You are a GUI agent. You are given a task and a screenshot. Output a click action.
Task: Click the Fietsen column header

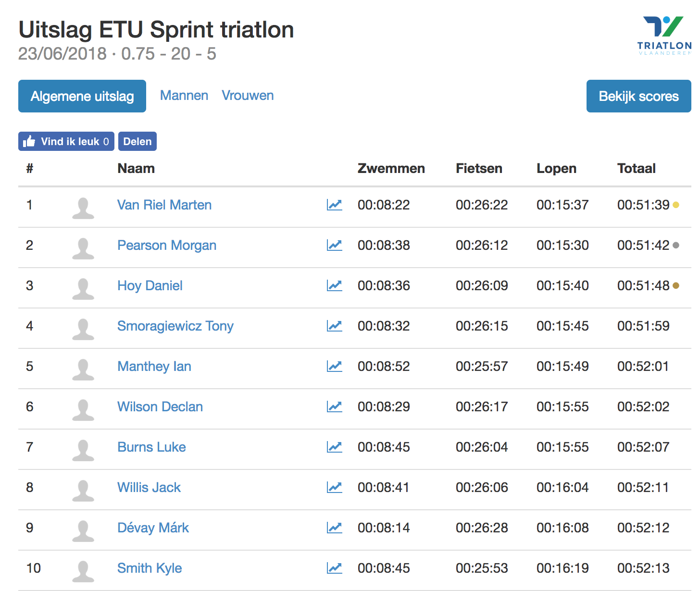479,169
